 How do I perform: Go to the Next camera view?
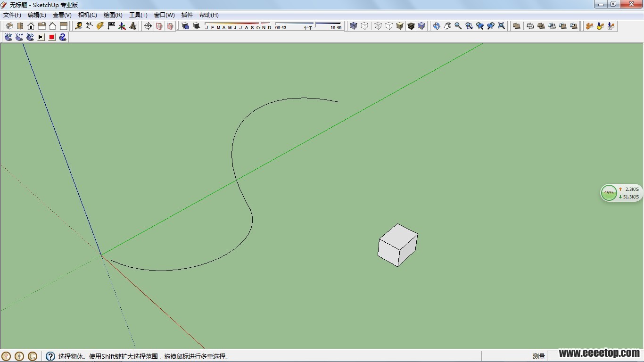point(491,26)
